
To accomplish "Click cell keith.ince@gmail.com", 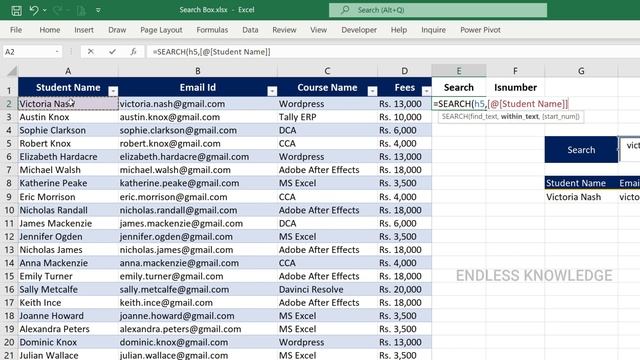I will click(x=198, y=303).
